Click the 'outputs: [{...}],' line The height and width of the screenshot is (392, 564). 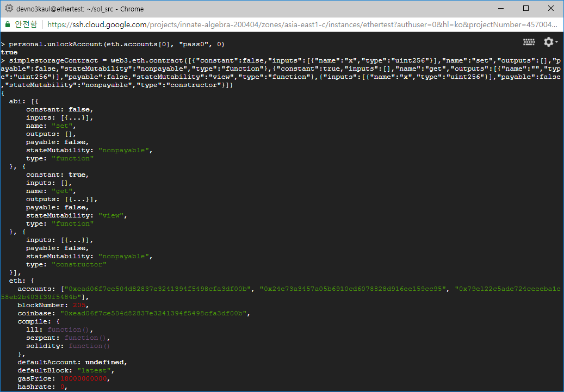pyautogui.click(x=61, y=199)
